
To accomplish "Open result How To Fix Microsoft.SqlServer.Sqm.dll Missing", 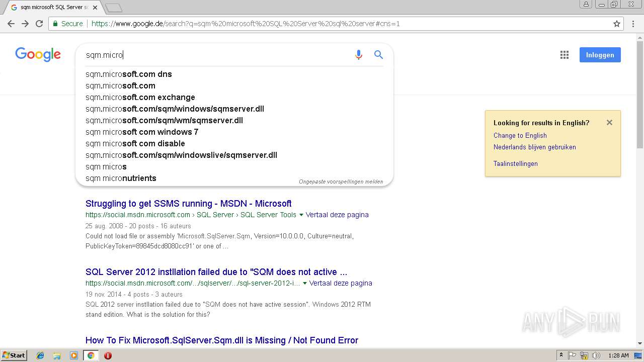I will tap(222, 340).
